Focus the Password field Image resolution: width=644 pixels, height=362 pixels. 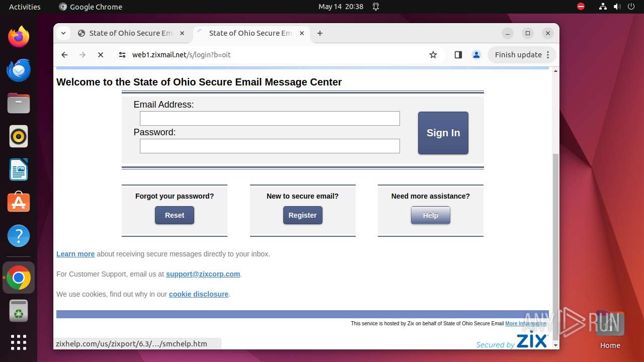click(x=270, y=146)
